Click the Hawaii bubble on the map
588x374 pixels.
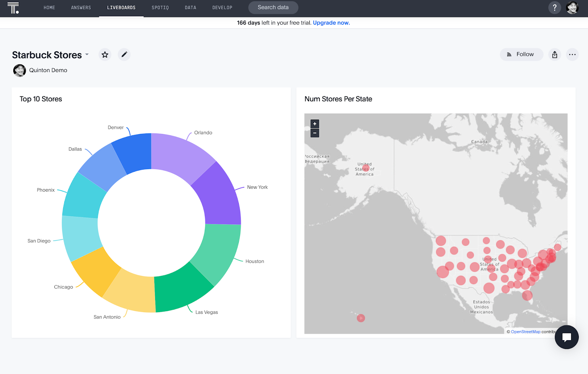[361, 318]
